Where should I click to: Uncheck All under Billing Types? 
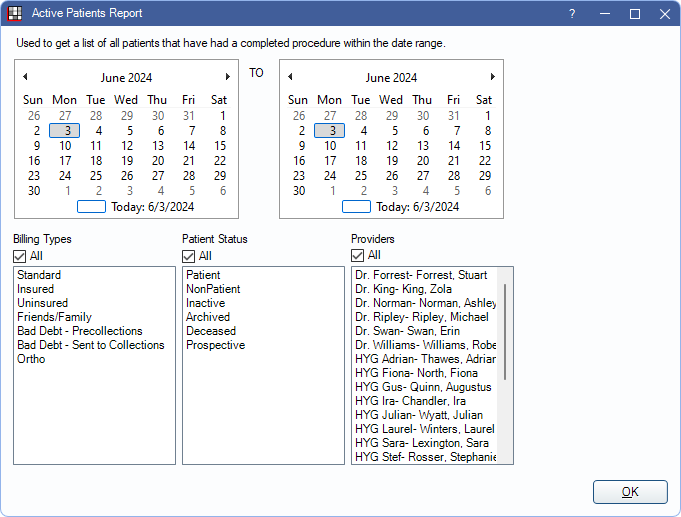click(20, 256)
